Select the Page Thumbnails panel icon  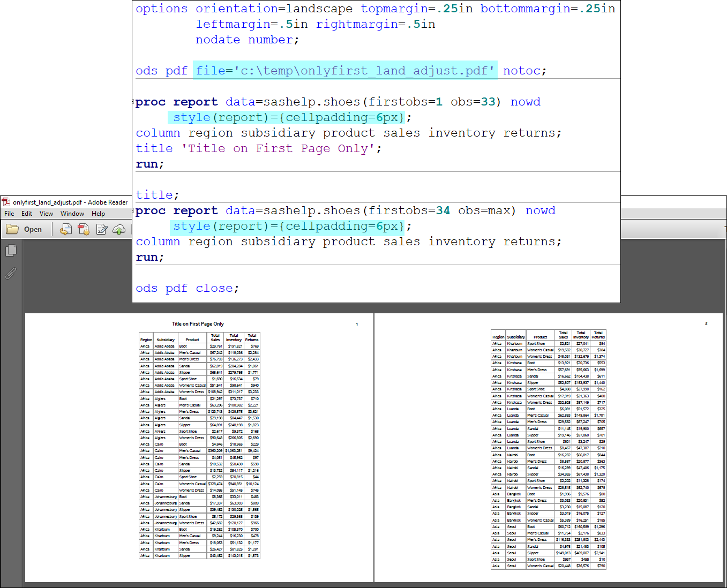(11, 250)
